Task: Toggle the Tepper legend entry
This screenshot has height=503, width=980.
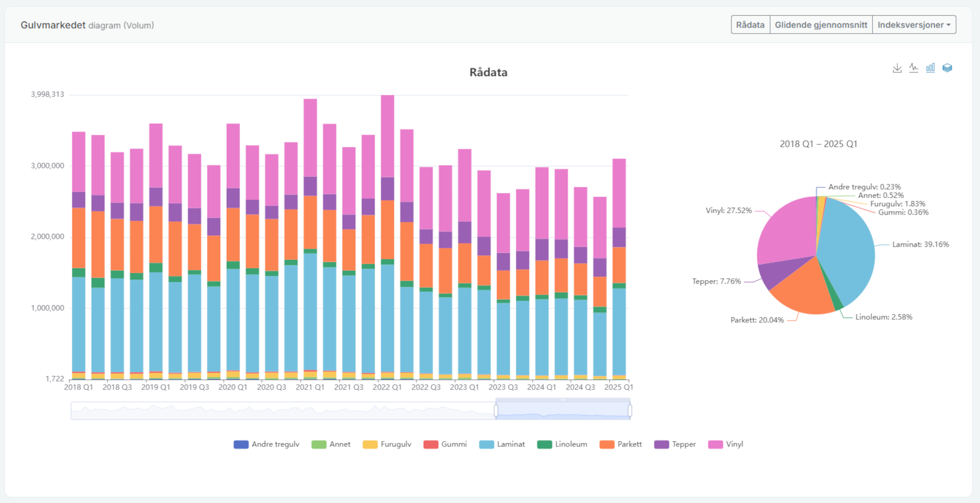Action: tap(661, 444)
